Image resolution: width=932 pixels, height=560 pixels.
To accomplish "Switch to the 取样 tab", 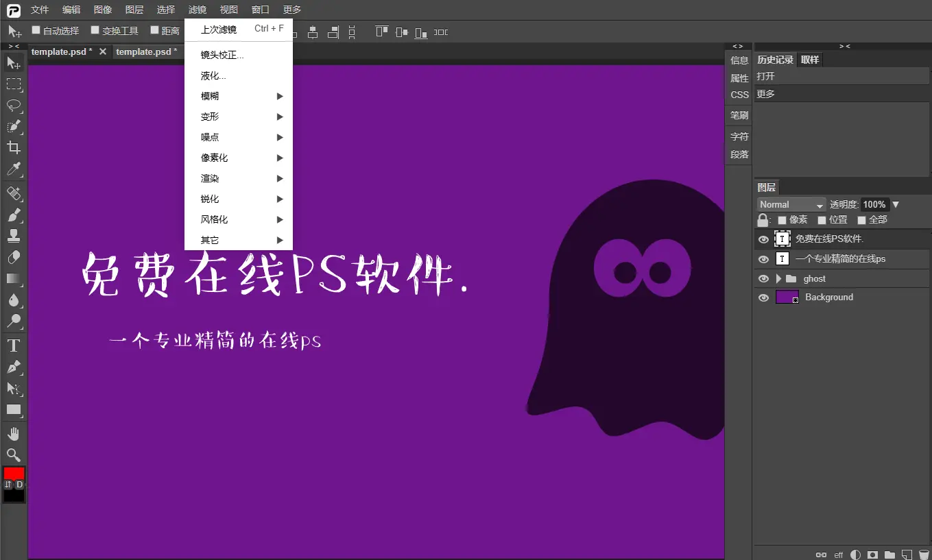I will [x=810, y=60].
